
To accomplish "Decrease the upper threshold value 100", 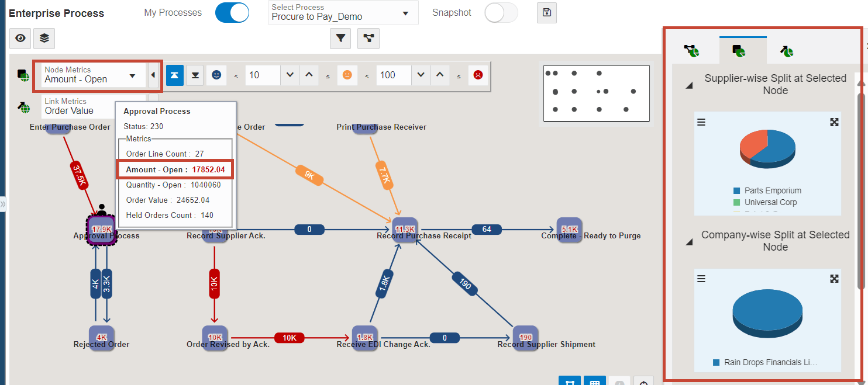I will point(421,75).
